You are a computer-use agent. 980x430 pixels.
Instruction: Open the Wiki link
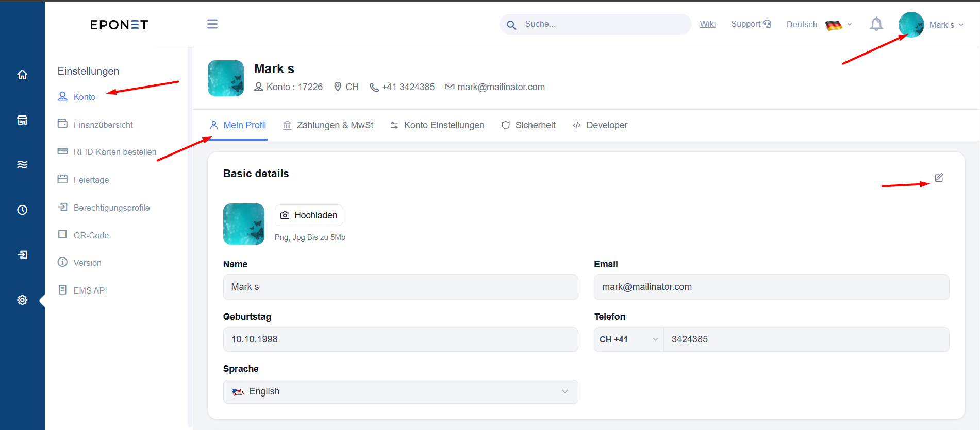[x=708, y=24]
